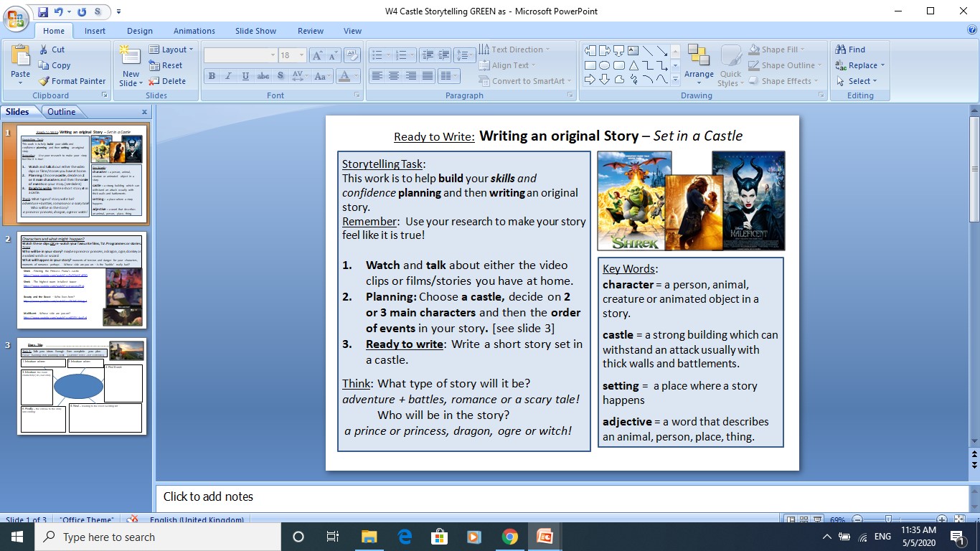The image size is (980, 551).
Task: Open the Insert ribbon tab
Action: coord(95,31)
